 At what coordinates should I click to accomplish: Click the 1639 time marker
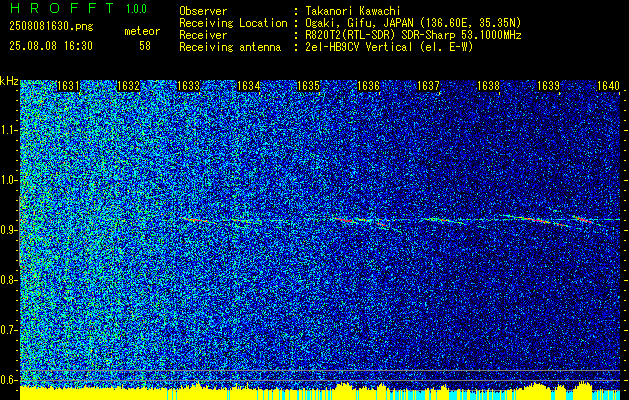tap(548, 86)
